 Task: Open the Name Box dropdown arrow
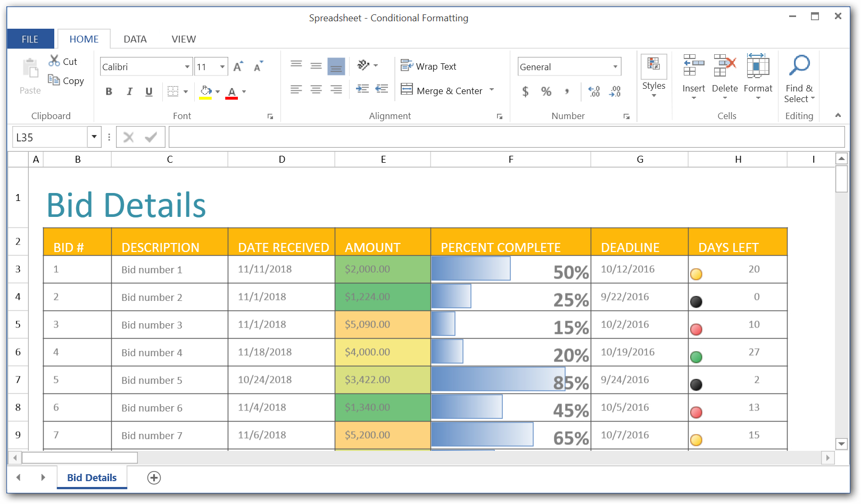click(94, 137)
